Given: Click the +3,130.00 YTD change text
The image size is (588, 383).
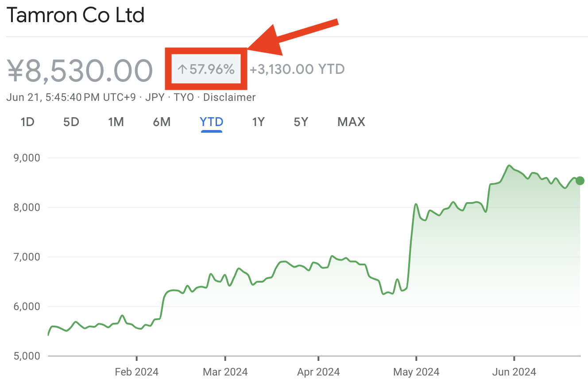Looking at the screenshot, I should click(x=297, y=69).
